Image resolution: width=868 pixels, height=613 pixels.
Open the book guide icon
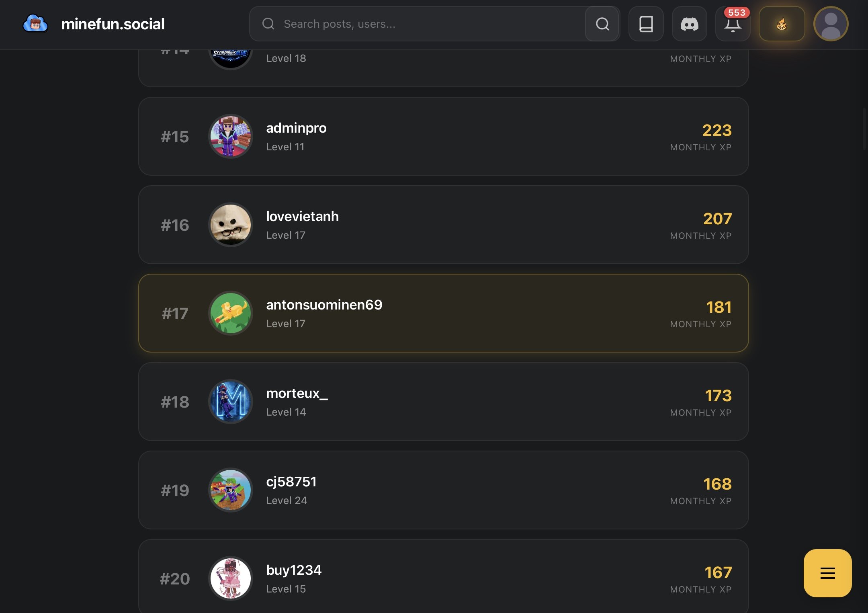(x=646, y=24)
